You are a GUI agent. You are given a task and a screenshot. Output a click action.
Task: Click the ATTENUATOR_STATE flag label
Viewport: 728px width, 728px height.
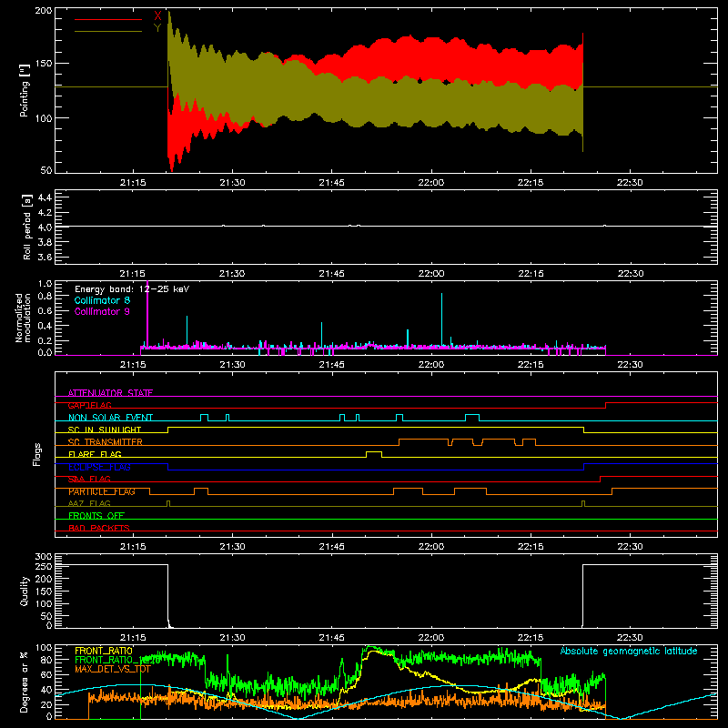click(x=110, y=393)
